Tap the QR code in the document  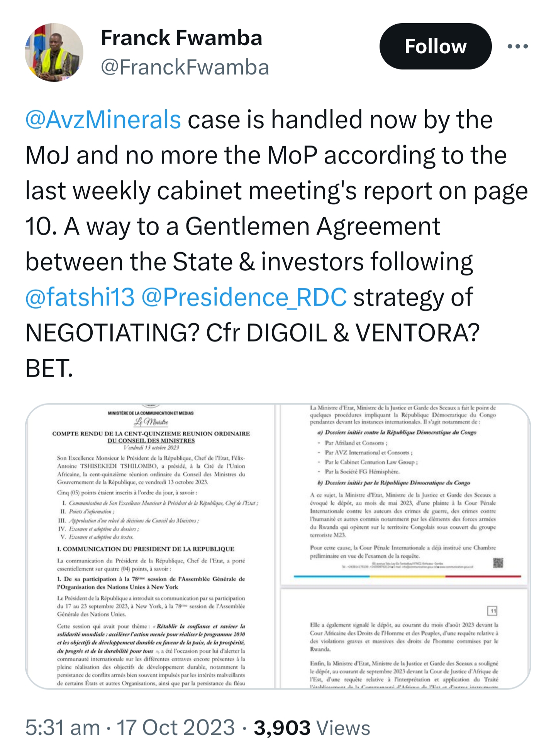pyautogui.click(x=498, y=563)
